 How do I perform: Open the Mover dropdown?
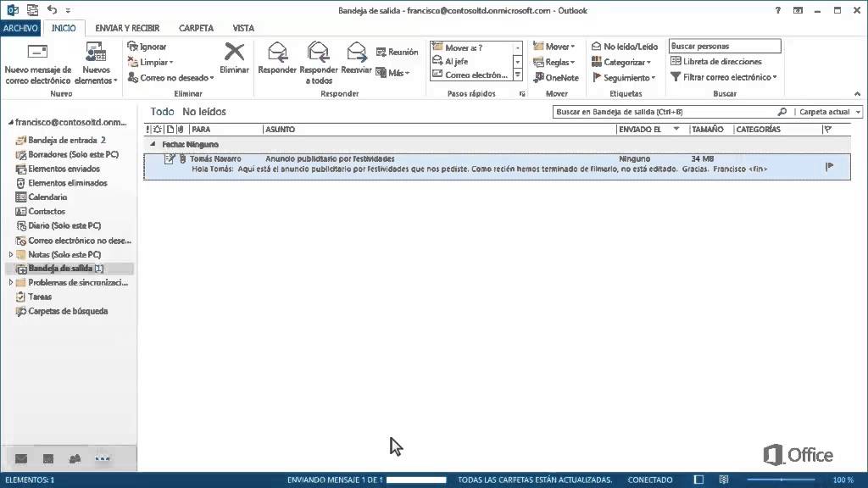coord(554,47)
